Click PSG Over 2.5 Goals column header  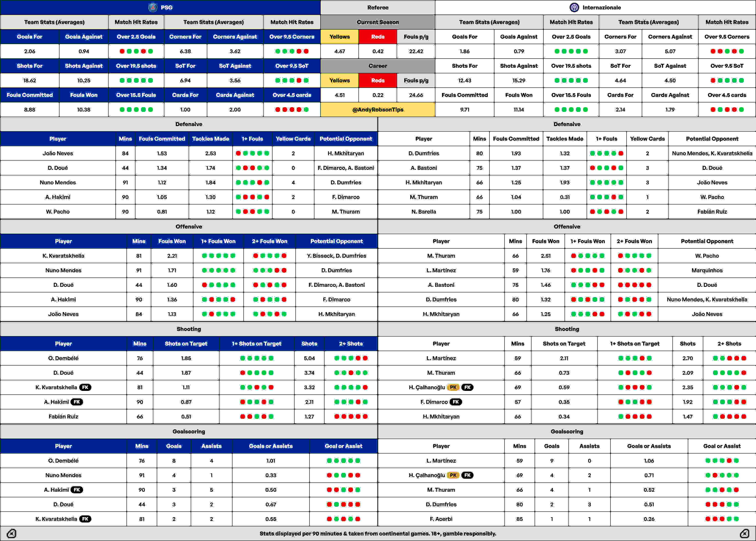[x=136, y=37]
